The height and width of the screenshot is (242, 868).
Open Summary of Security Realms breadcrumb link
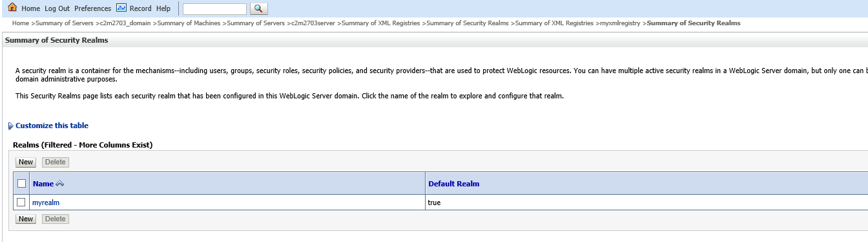(468, 23)
